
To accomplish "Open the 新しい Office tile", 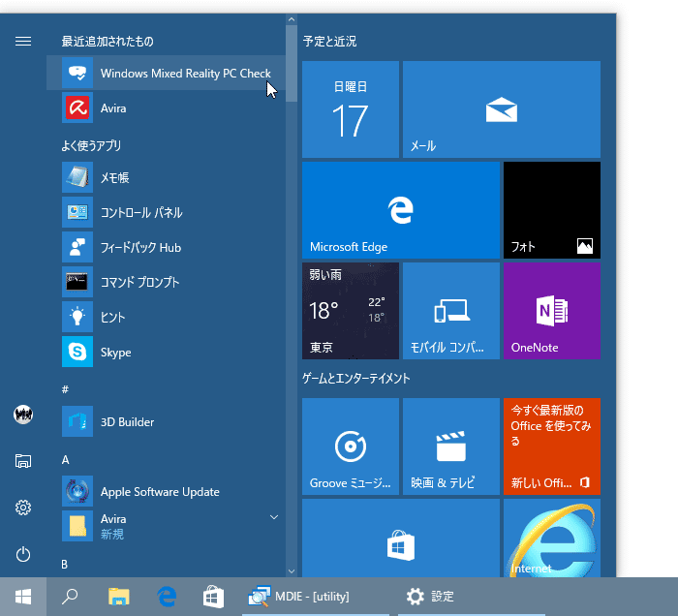I will pos(552,447).
